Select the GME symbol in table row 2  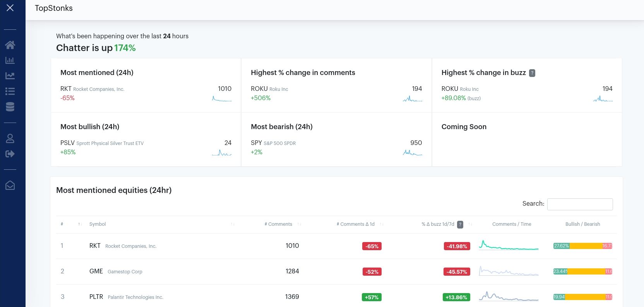(96, 271)
